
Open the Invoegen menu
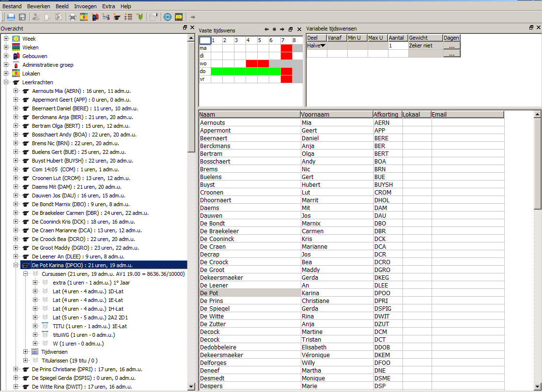[85, 6]
